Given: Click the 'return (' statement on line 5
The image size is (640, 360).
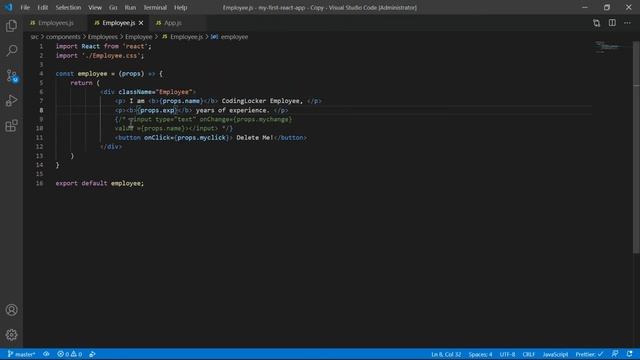Looking at the screenshot, I should pyautogui.click(x=85, y=83).
